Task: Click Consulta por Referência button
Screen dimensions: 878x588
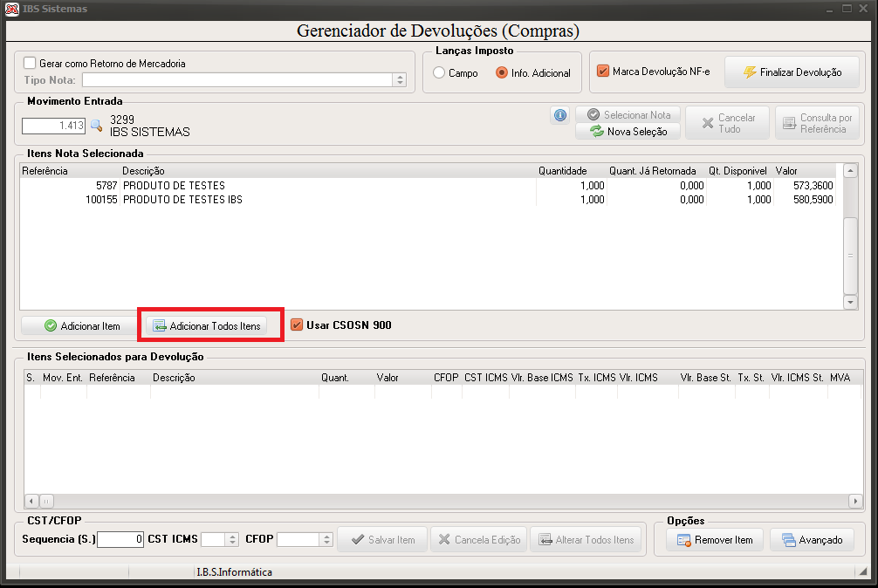Action: 817,123
